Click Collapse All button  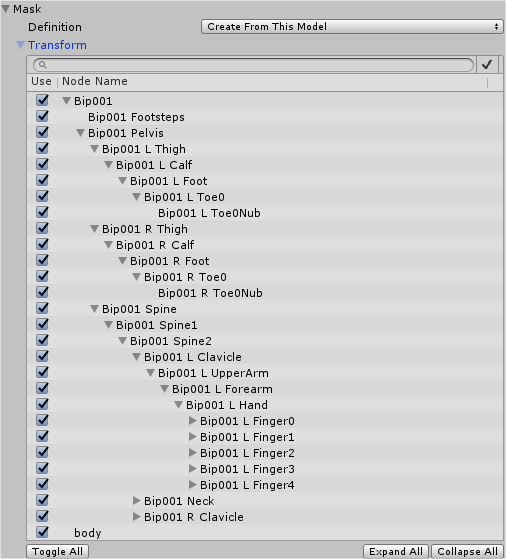[x=467, y=552]
